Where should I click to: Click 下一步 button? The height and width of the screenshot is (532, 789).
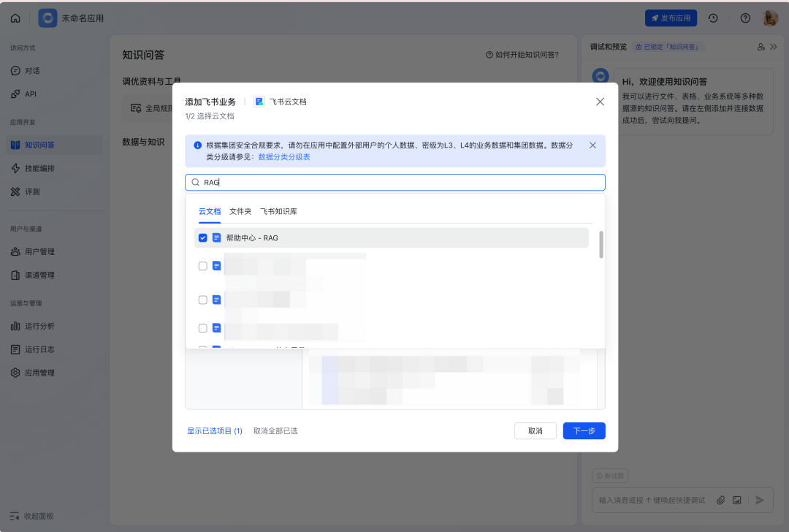(x=584, y=431)
